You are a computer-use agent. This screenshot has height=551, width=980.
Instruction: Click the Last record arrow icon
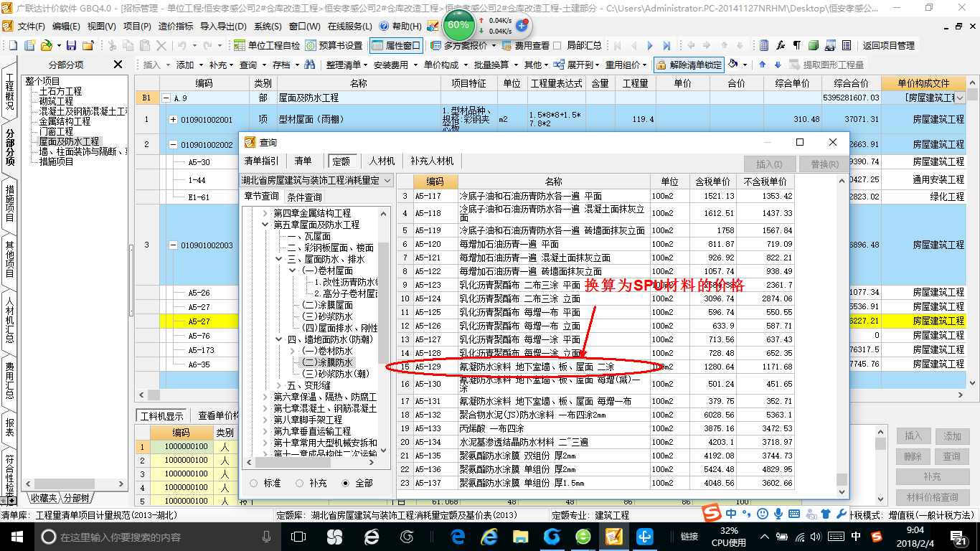tap(667, 45)
